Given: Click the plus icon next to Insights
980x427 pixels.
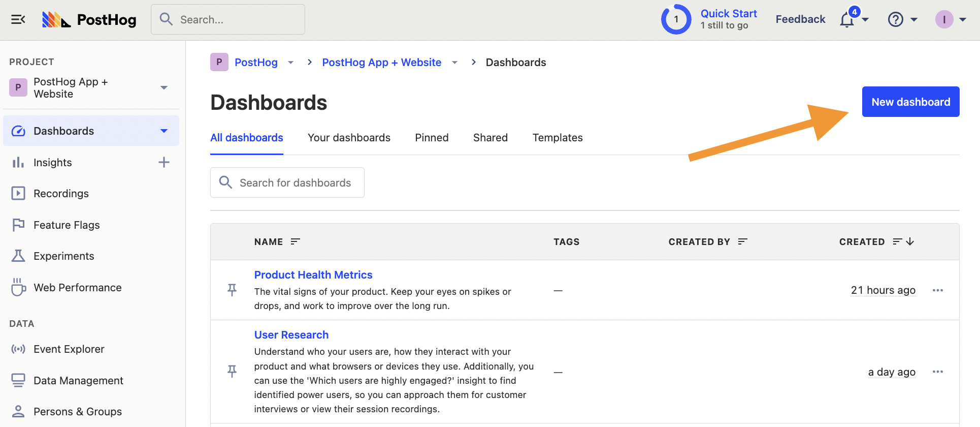Looking at the screenshot, I should click(x=164, y=163).
